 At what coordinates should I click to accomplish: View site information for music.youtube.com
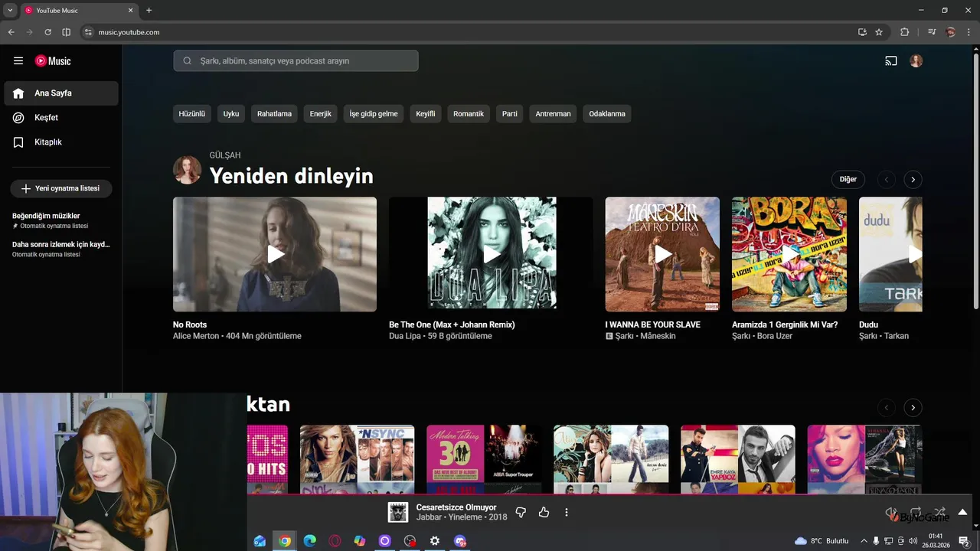[88, 32]
